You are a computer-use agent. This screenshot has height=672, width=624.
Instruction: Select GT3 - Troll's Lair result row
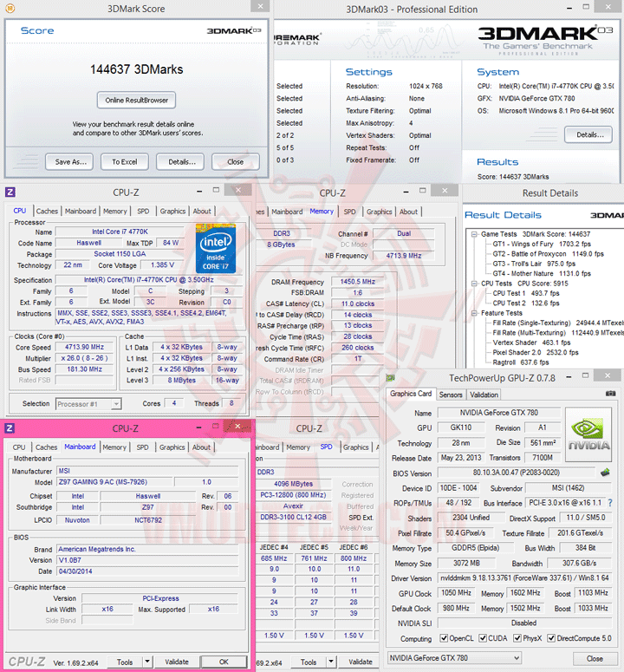pyautogui.click(x=534, y=264)
